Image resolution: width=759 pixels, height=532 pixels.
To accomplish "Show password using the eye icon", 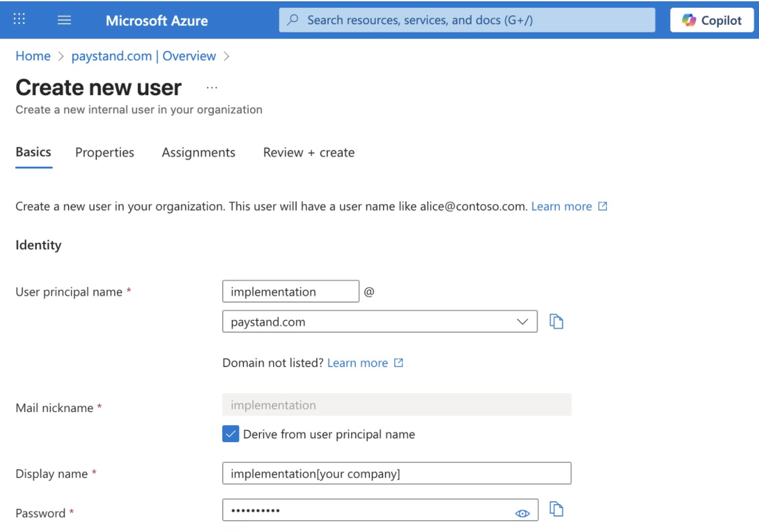I will tap(523, 514).
